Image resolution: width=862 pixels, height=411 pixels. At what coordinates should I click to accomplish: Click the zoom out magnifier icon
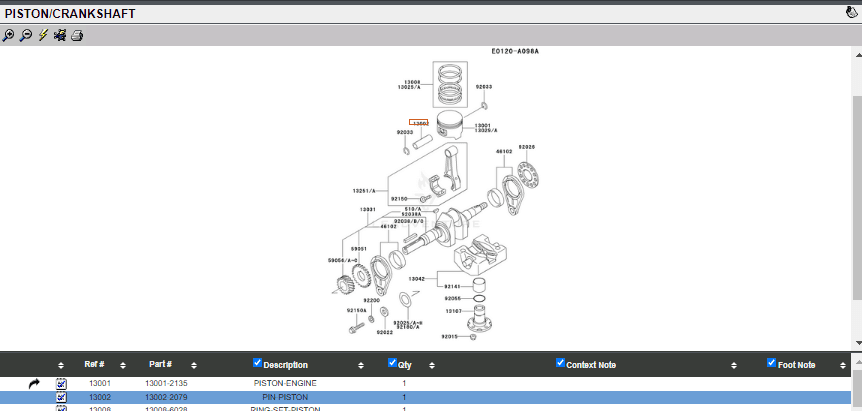coord(25,35)
